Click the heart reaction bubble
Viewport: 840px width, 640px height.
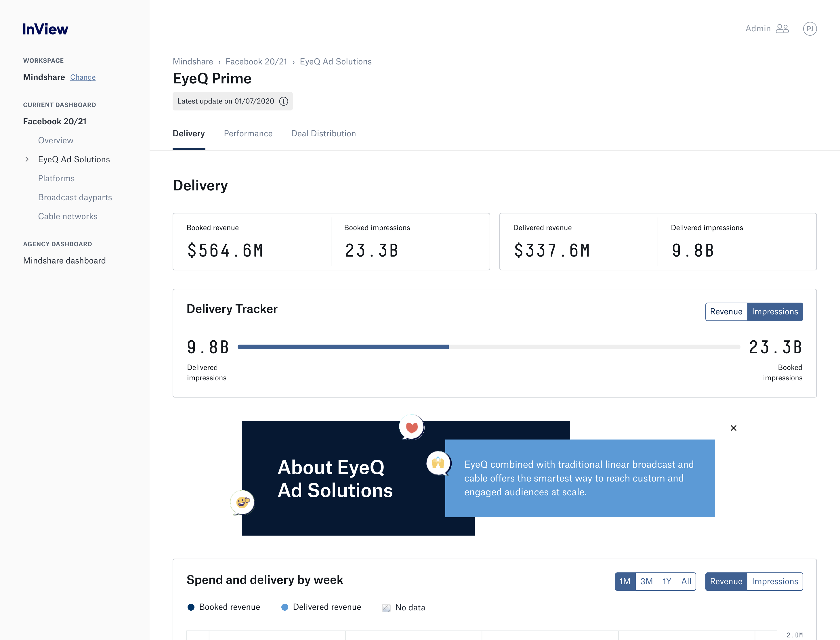click(411, 427)
